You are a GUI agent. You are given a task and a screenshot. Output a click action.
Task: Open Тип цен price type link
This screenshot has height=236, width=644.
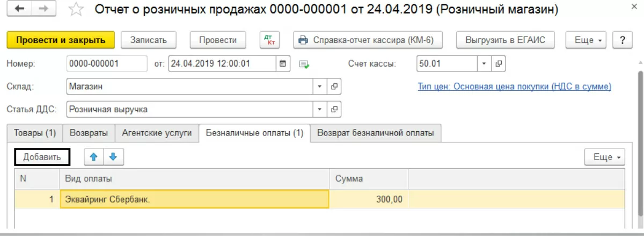click(x=514, y=87)
